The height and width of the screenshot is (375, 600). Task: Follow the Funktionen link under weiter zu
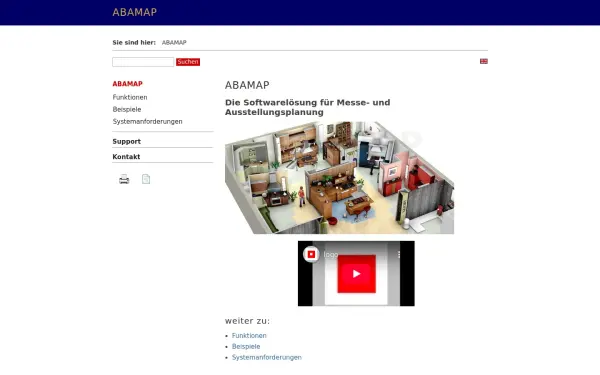pos(249,336)
